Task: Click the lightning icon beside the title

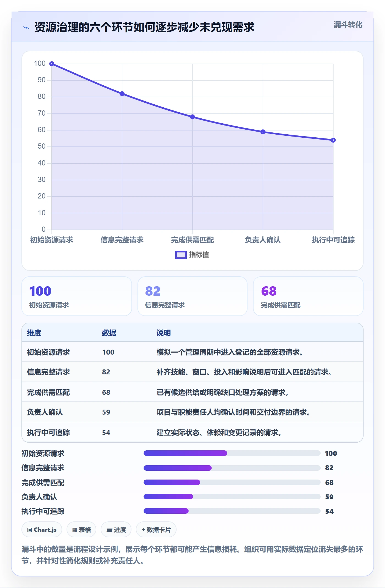Action: pyautogui.click(x=26, y=28)
